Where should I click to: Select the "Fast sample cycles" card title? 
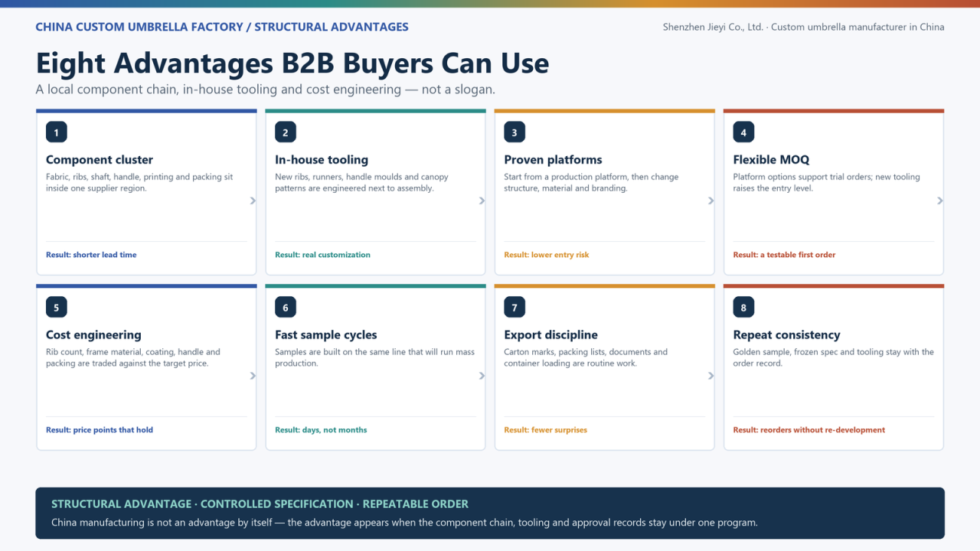coord(326,335)
